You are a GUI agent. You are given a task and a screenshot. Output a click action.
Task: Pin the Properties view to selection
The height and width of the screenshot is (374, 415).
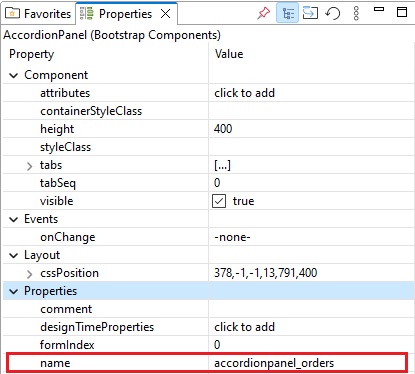(x=264, y=13)
